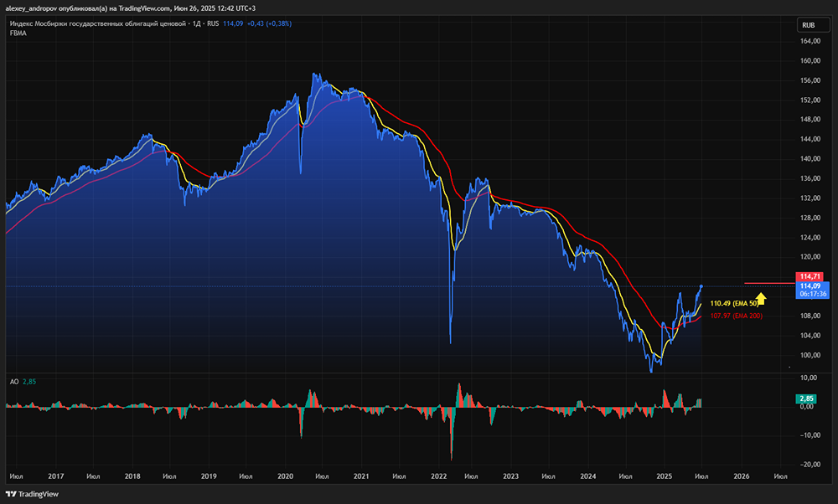Click the 2018 time axis label
Viewport: 838px width, 504px height.
tap(132, 476)
